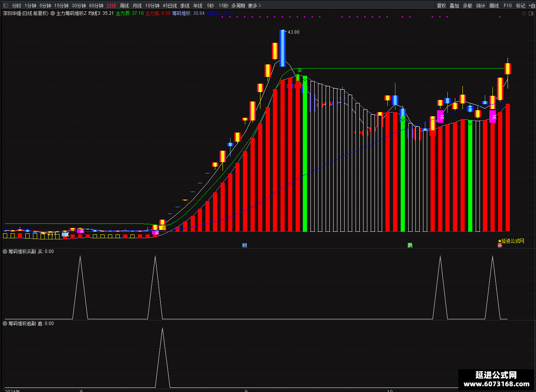Click the 画线 drawing tools button

pos(494,6)
